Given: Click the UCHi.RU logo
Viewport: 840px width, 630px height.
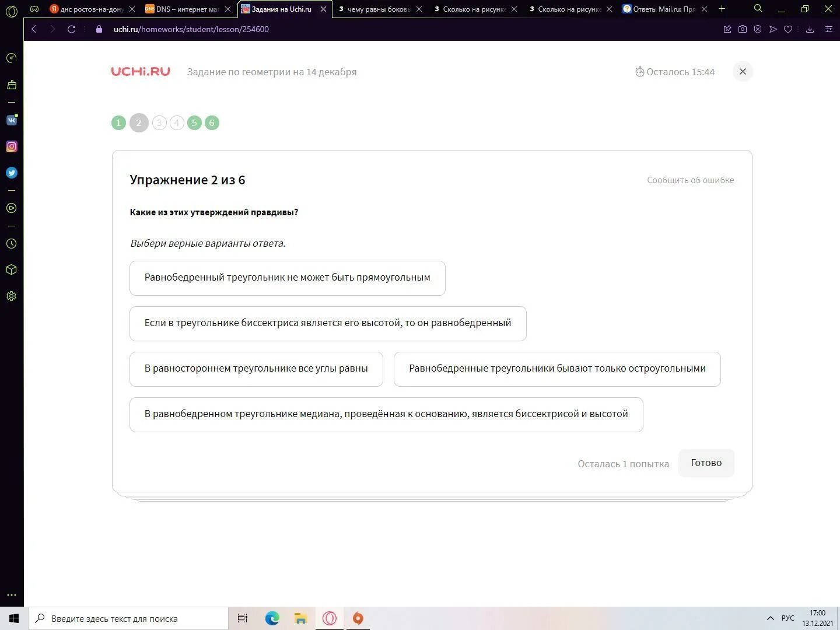Looking at the screenshot, I should point(141,72).
